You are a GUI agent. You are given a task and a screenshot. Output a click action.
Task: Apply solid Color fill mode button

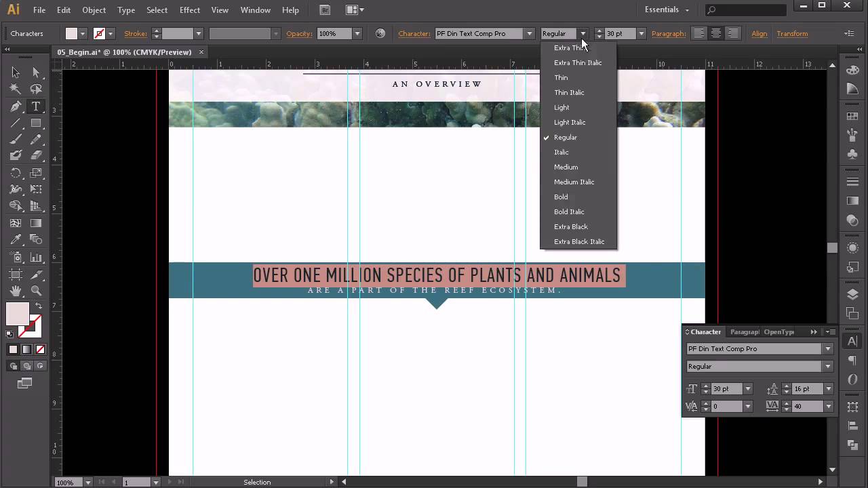pos(13,350)
